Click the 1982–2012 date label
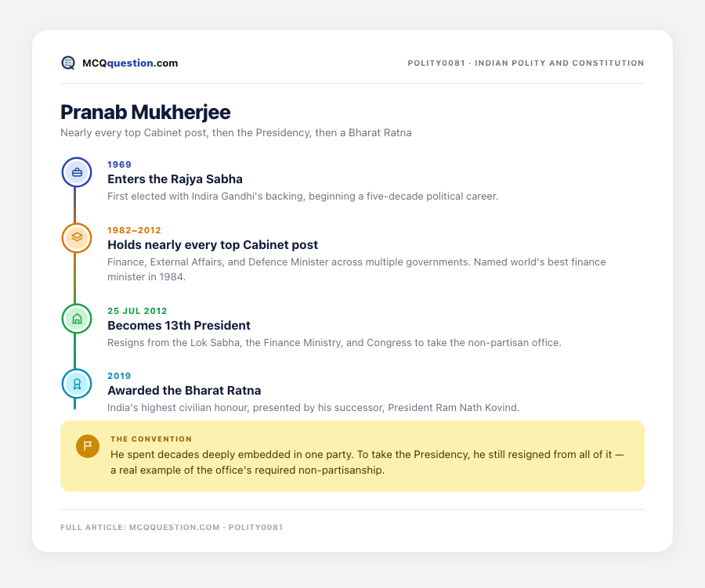 click(x=134, y=230)
